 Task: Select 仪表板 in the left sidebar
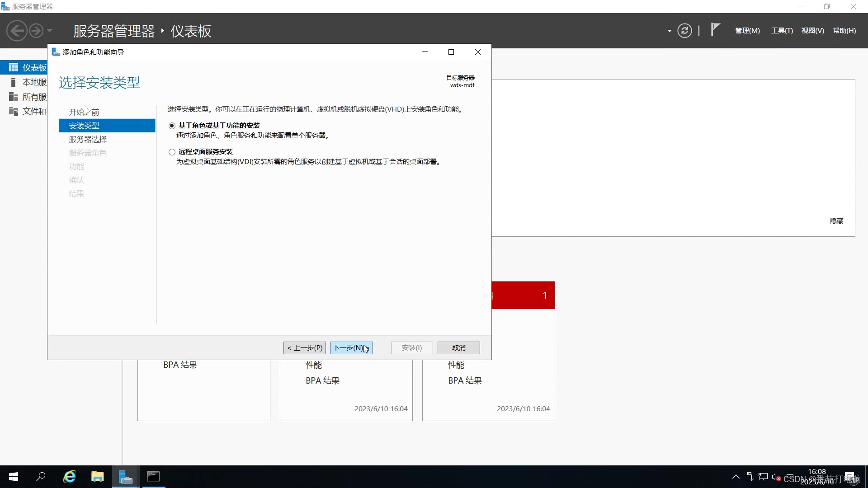24,67
